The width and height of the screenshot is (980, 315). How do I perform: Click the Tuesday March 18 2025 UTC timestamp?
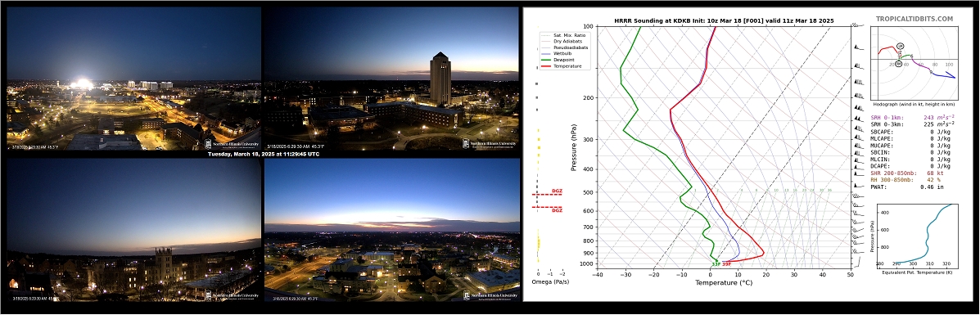click(263, 154)
